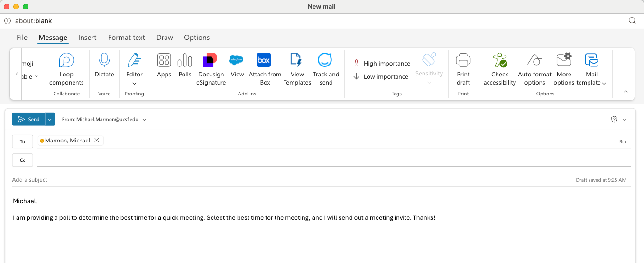Expand the Editor dropdown arrow
644x263 pixels.
point(134,84)
